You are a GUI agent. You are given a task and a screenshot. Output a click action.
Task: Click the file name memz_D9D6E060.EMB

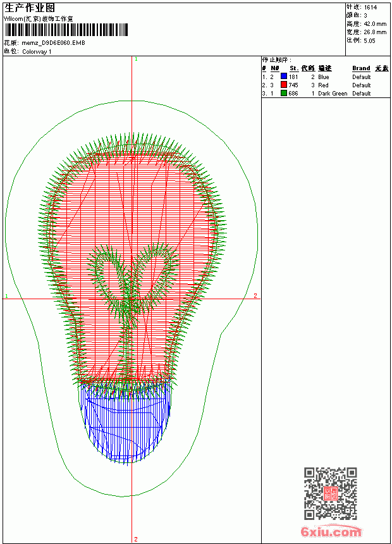(53, 43)
